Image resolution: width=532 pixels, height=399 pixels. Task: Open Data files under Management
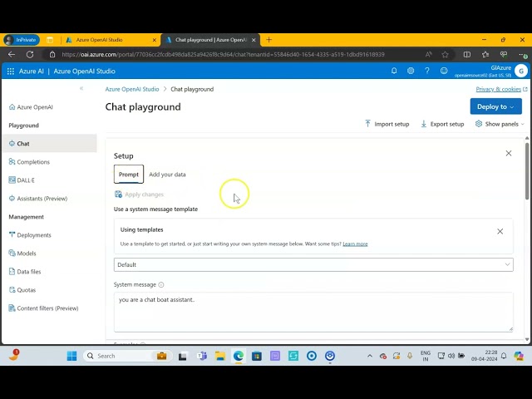pos(25,272)
